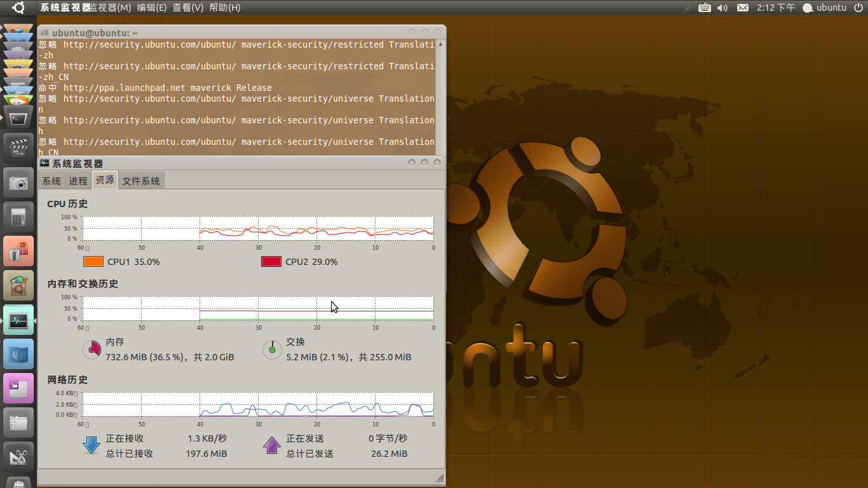Switch to the 进程 tab
868x488 pixels.
[x=78, y=181]
